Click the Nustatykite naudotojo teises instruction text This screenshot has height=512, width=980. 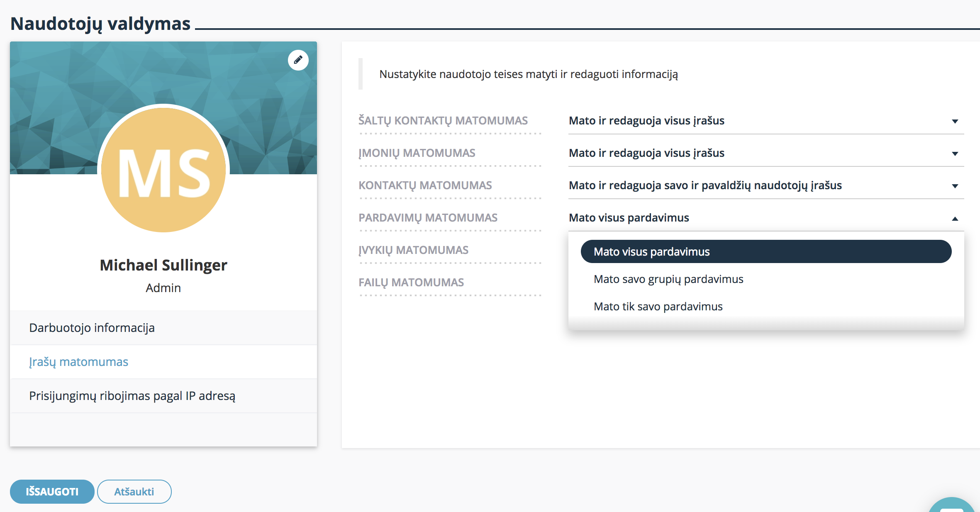pyautogui.click(x=529, y=74)
